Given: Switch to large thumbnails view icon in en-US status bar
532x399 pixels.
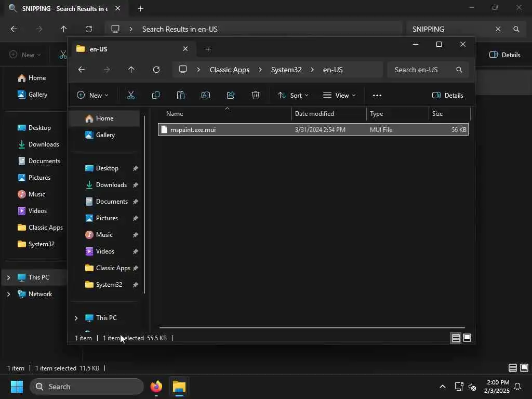Looking at the screenshot, I should (x=467, y=338).
